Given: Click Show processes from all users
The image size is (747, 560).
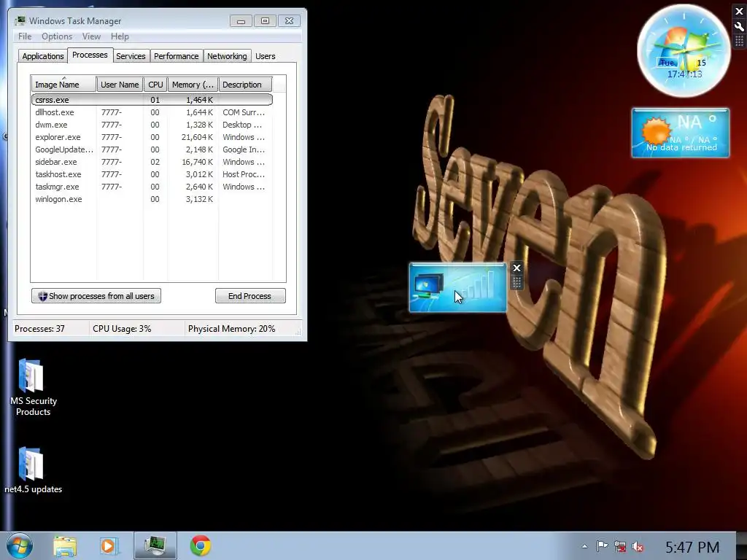Looking at the screenshot, I should (96, 296).
